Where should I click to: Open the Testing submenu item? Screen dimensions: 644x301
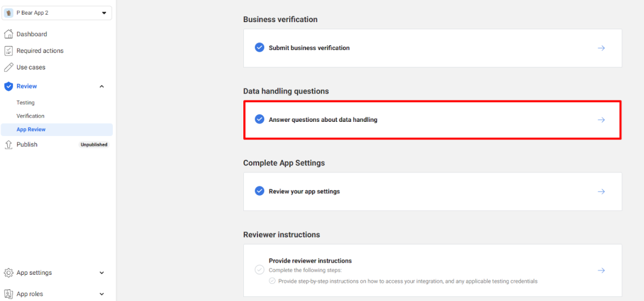tap(26, 102)
